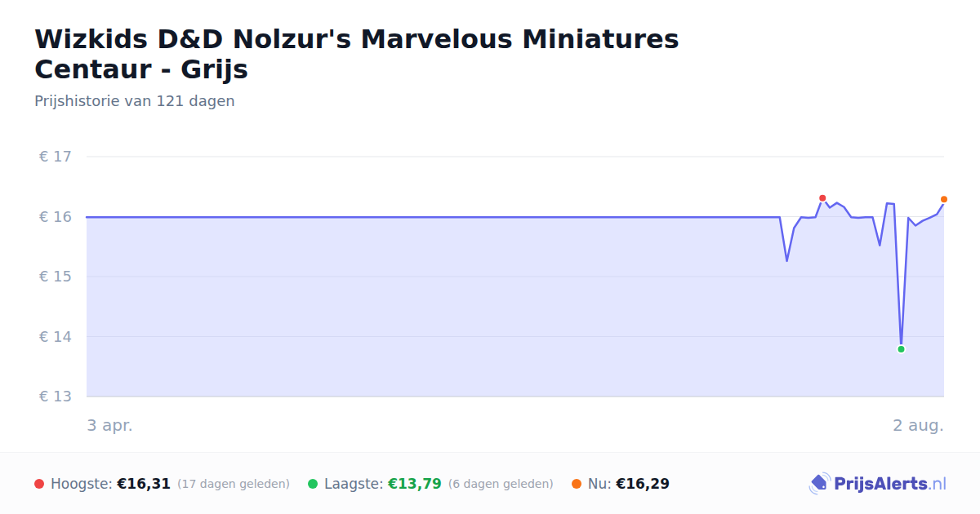Click the lowest price value €13,79
980x514 pixels.
point(414,484)
